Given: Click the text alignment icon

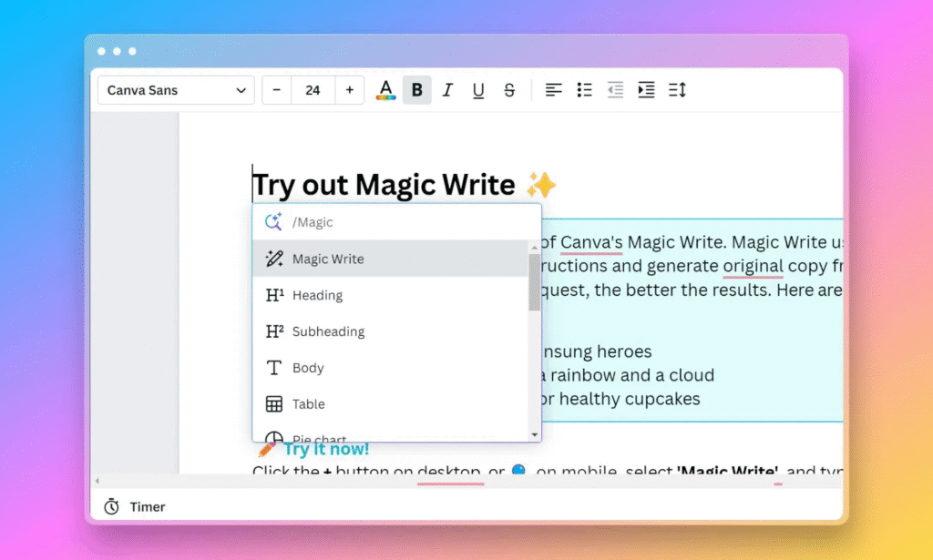Looking at the screenshot, I should tap(554, 90).
